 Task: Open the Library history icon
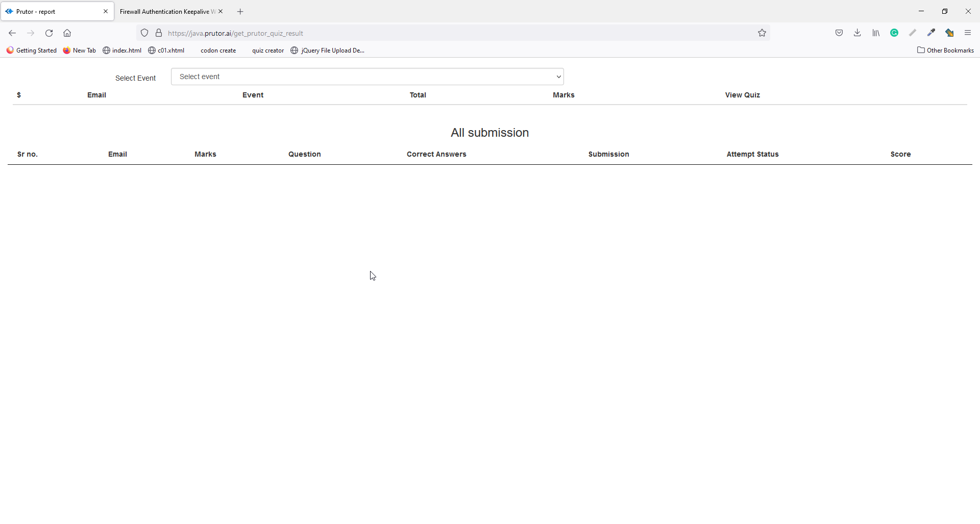coord(876,33)
